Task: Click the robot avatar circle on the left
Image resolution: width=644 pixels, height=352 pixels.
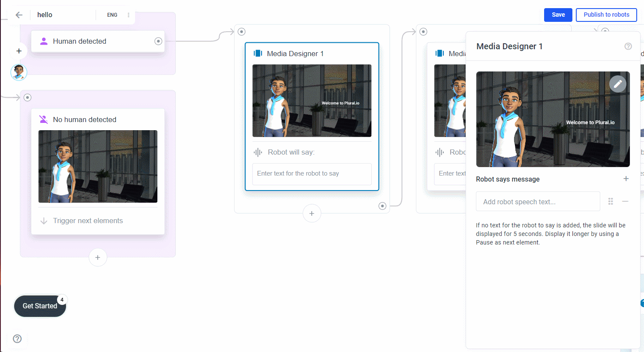Action: [x=19, y=72]
